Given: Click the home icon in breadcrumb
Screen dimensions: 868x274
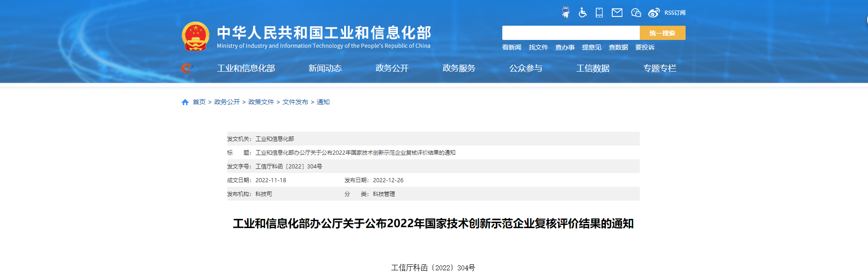Looking at the screenshot, I should [185, 102].
